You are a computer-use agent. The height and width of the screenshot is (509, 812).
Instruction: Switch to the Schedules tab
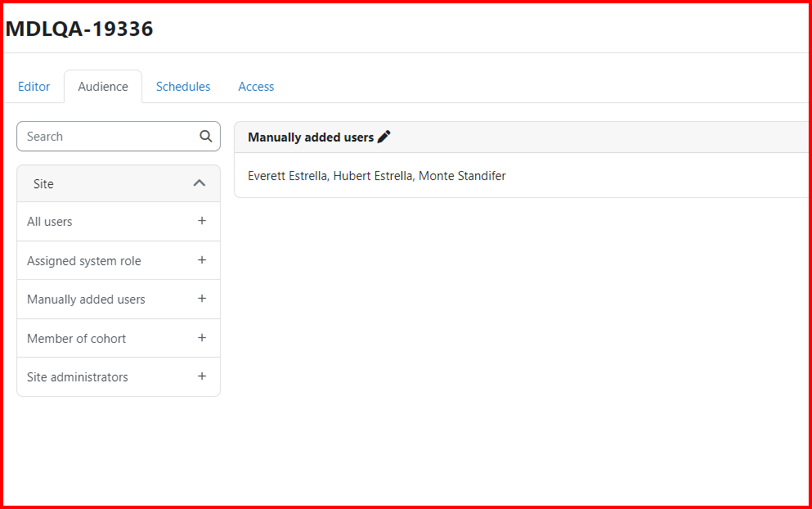[x=183, y=87]
